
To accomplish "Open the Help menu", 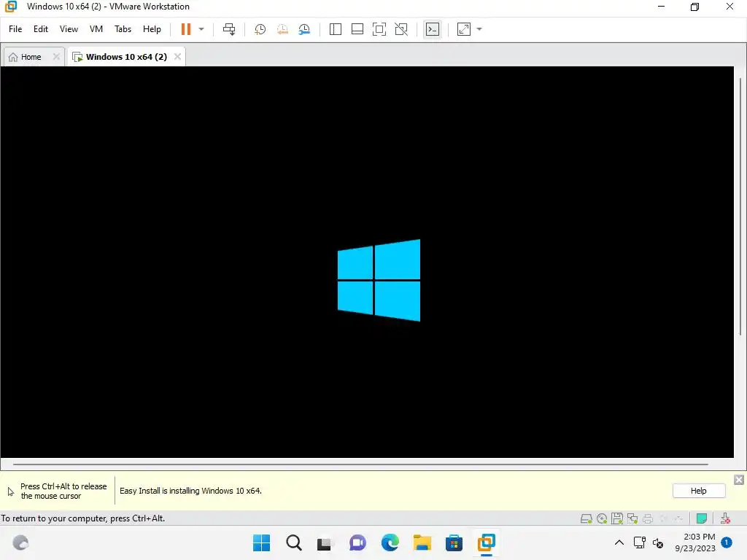I will [152, 29].
